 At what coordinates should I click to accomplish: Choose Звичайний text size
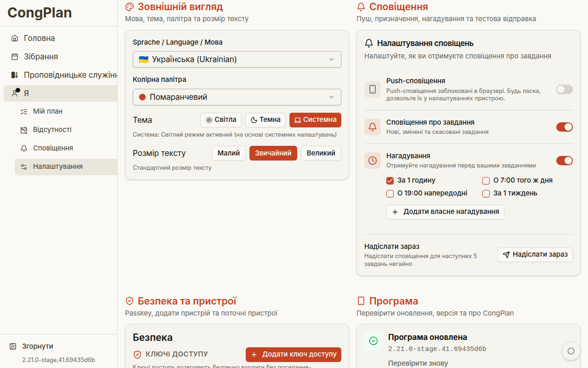pyautogui.click(x=273, y=153)
